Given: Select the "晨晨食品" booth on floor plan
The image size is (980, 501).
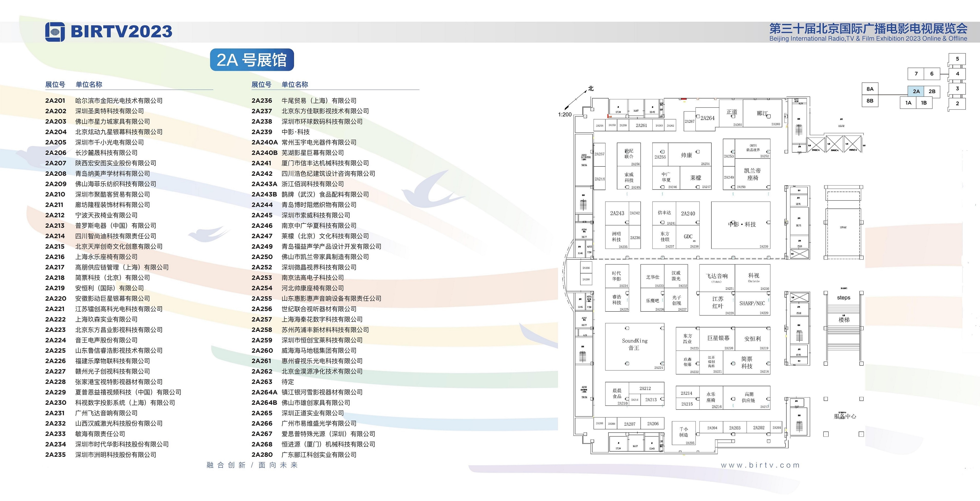Looking at the screenshot, I should tap(617, 394).
